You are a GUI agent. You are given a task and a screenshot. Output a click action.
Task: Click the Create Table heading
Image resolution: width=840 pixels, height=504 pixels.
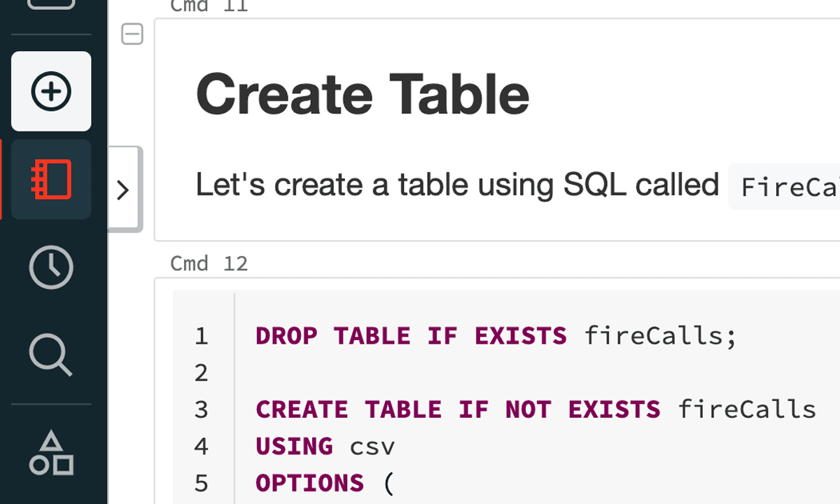[x=363, y=94]
